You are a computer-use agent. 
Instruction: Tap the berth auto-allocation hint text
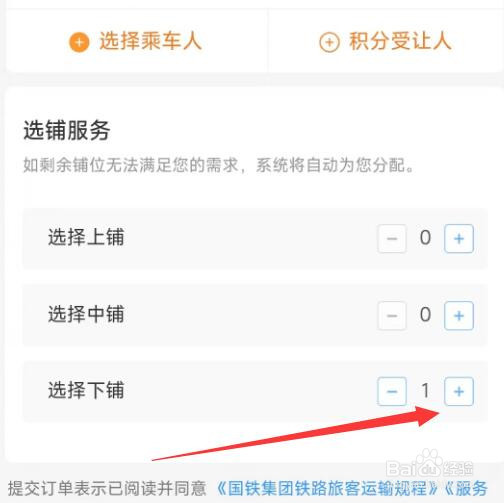tap(219, 165)
